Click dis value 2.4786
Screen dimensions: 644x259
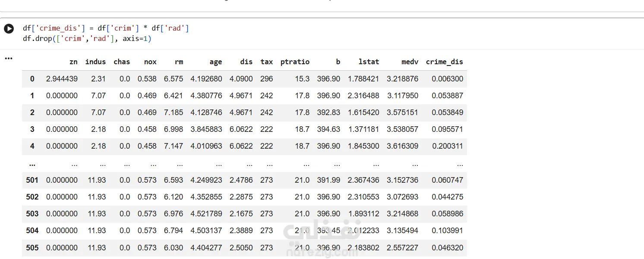click(x=241, y=180)
